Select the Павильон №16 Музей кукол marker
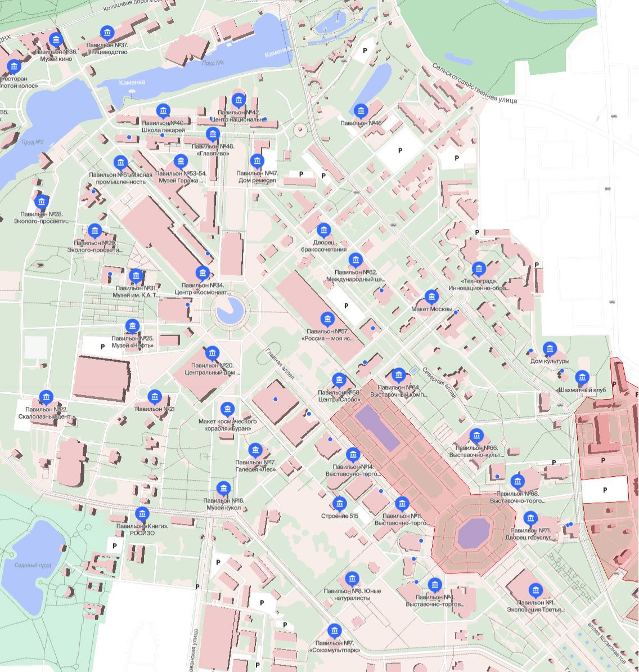This screenshot has width=639, height=672. (x=223, y=488)
